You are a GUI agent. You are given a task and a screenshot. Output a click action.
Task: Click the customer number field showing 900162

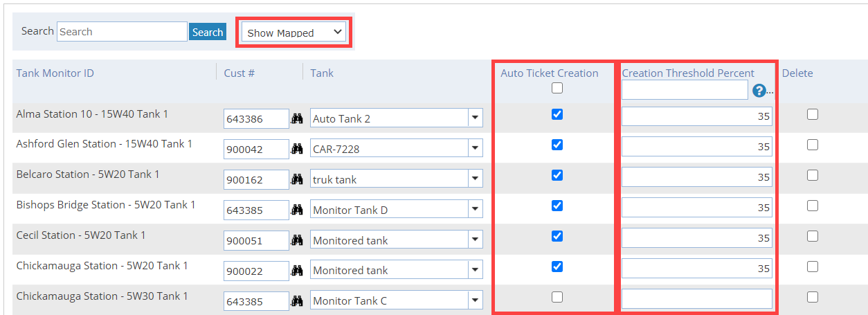tap(256, 179)
